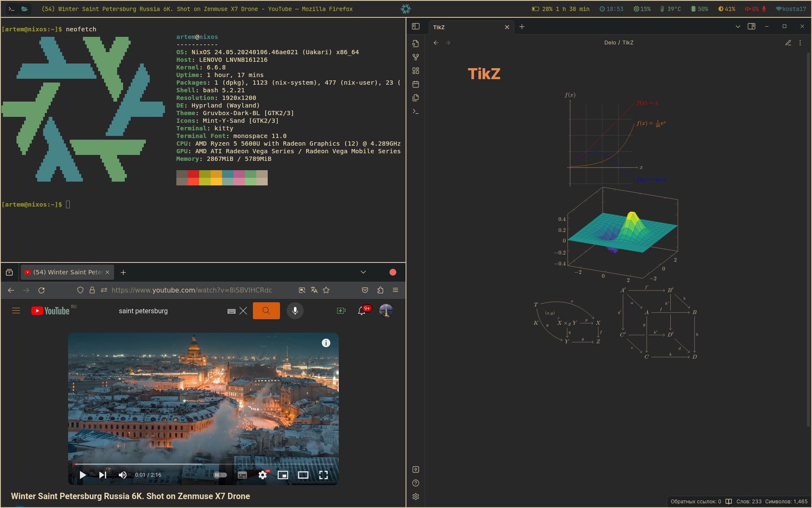This screenshot has width=812, height=508.
Task: Select Winter Saint Petersburg Firefox tab
Action: pyautogui.click(x=67, y=272)
